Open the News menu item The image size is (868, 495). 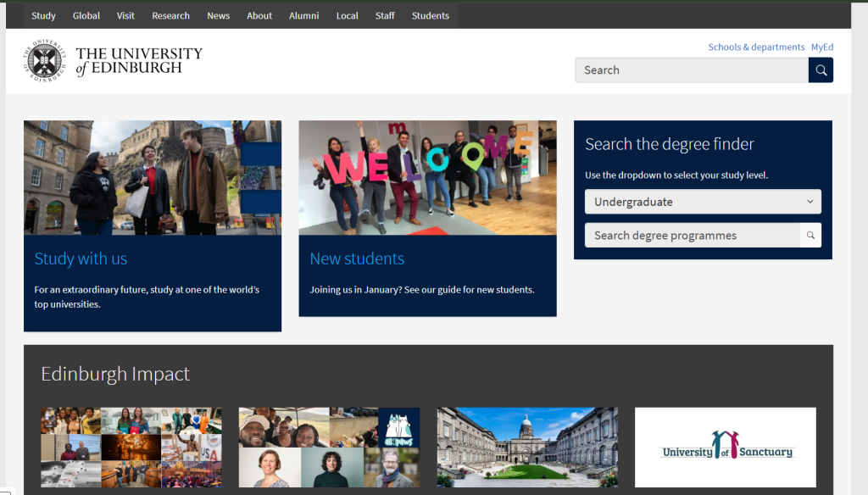pyautogui.click(x=218, y=15)
